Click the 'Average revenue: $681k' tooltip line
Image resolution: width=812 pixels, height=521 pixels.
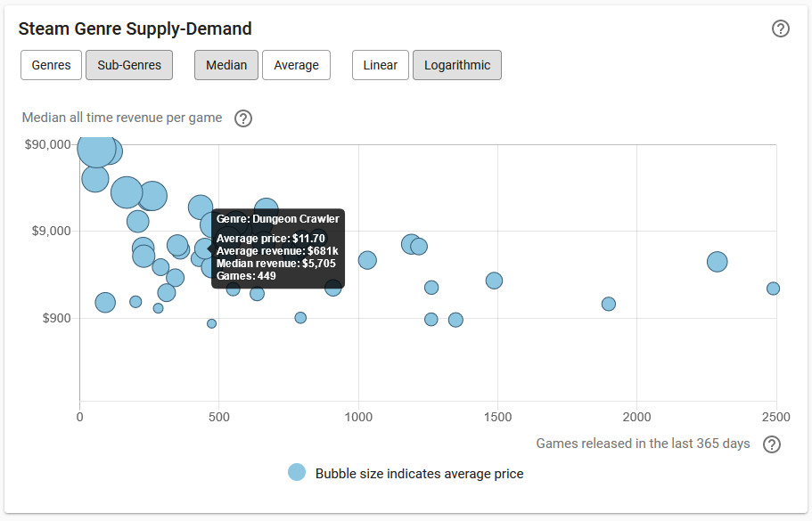point(277,251)
